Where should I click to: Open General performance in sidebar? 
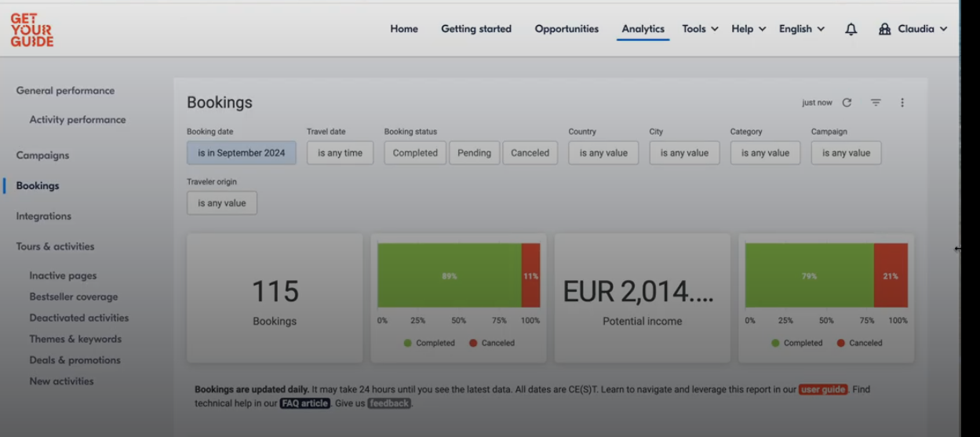click(x=65, y=90)
